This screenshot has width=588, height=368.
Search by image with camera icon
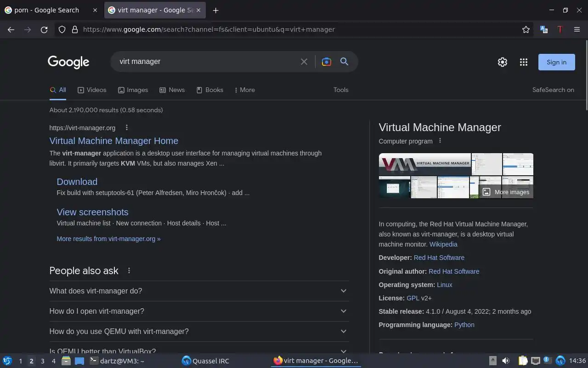click(327, 62)
